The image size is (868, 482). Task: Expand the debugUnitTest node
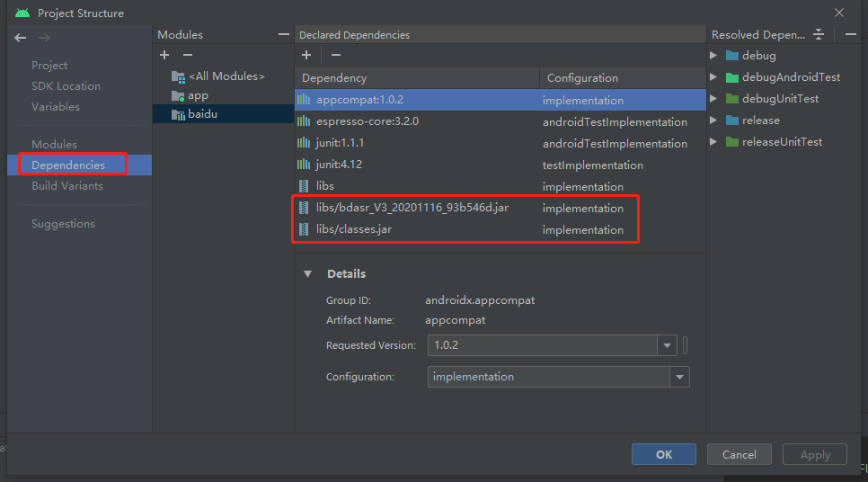point(713,99)
